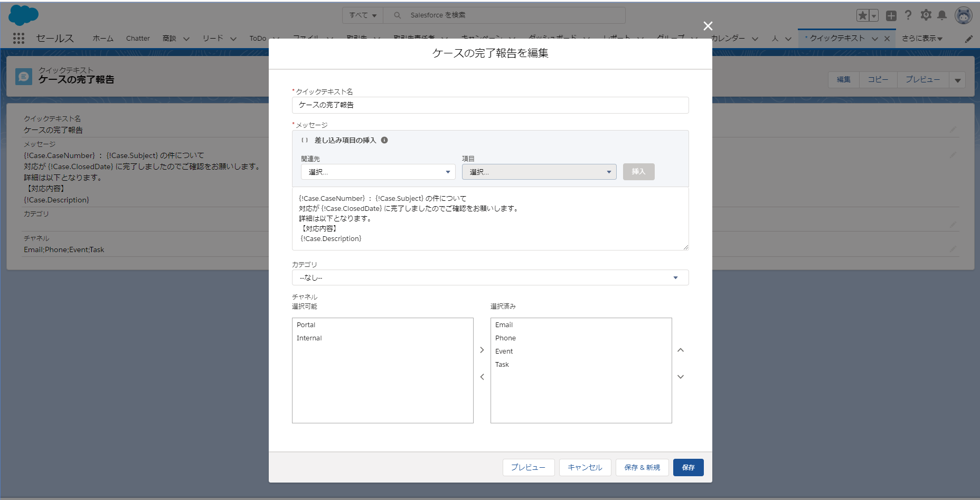
Task: Click into the クイックテキスト名 input field
Action: click(490, 105)
